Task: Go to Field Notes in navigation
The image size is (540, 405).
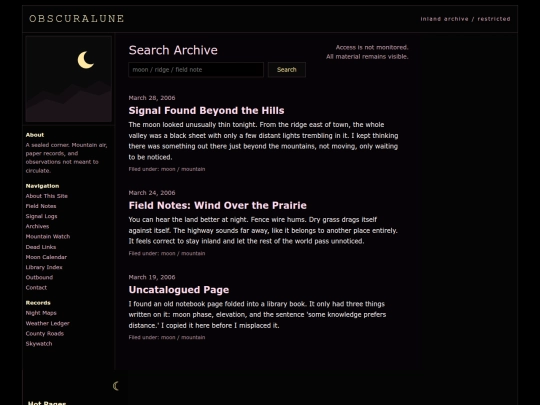Action: [x=41, y=206]
